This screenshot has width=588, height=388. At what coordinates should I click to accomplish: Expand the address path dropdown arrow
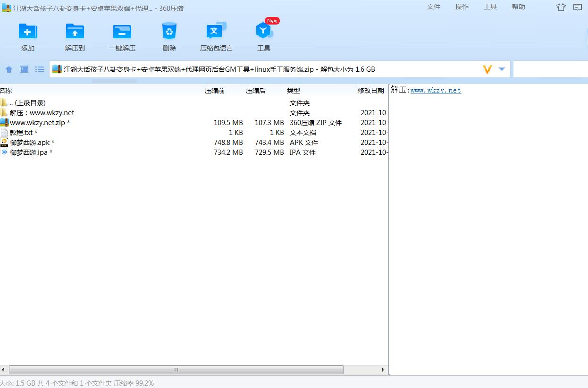click(502, 69)
